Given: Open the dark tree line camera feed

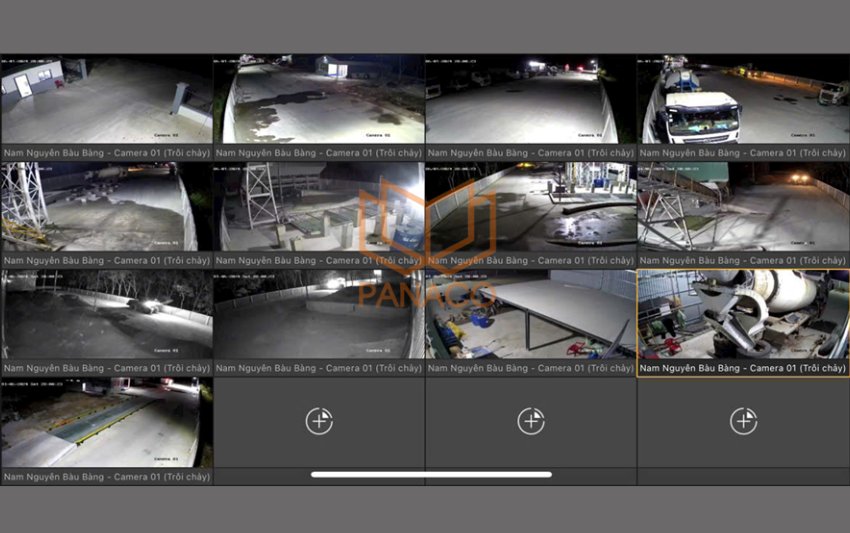Looking at the screenshot, I should tap(106, 314).
